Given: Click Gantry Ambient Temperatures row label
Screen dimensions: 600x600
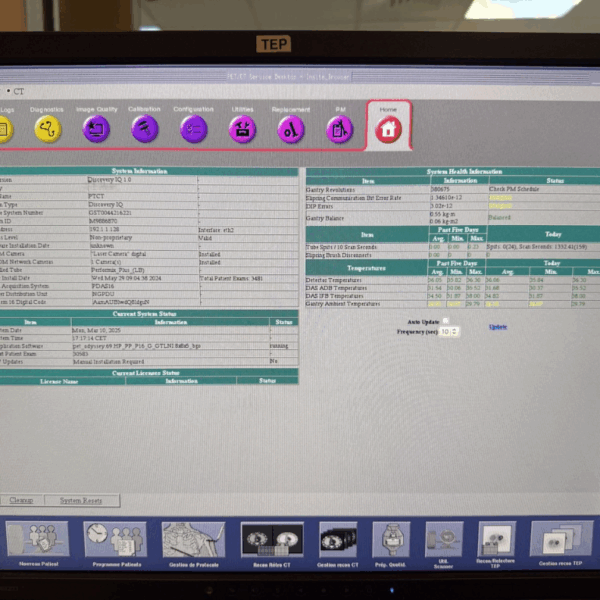Looking at the screenshot, I should pyautogui.click(x=343, y=304).
